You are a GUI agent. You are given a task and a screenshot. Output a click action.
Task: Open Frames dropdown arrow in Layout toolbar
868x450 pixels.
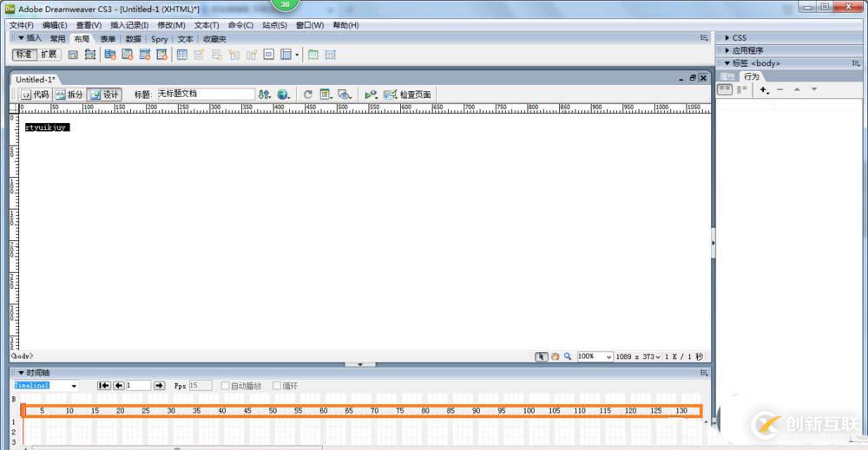(x=297, y=55)
